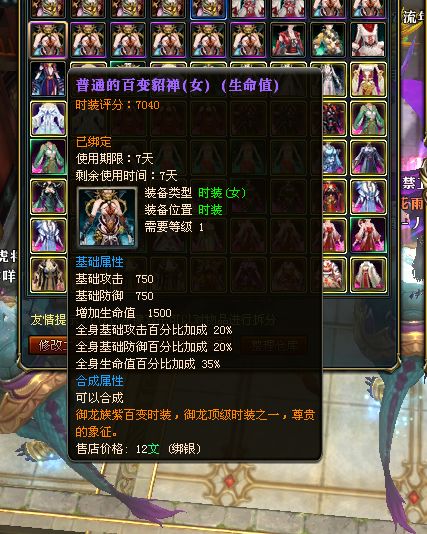
Task: Click the black-gold robe icon in bottom-left slot
Action: click(x=48, y=274)
